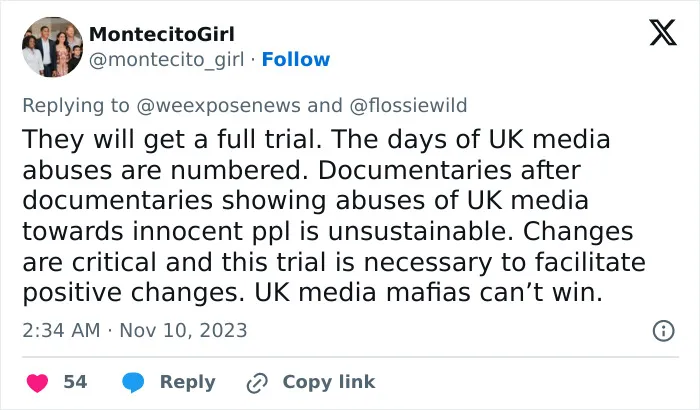Open MontecitoGirl's profile picture
This screenshot has width=700, height=410.
52,47
